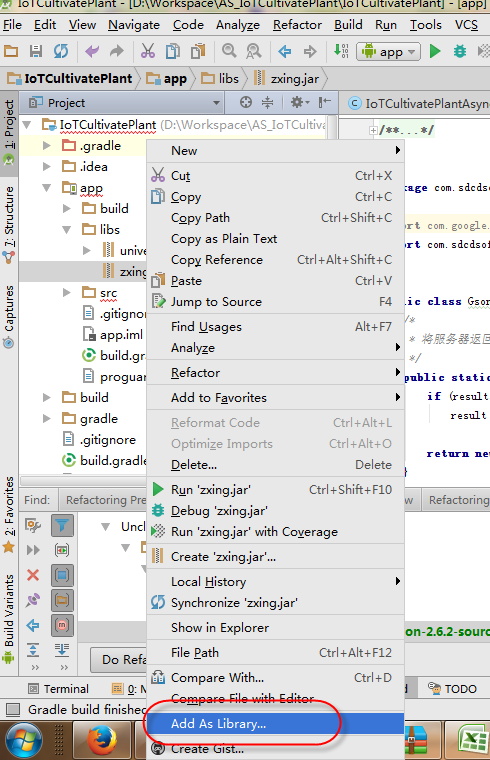Image resolution: width=490 pixels, height=760 pixels.
Task: Click the pin tab icon in Find panel
Action: (x=33, y=600)
